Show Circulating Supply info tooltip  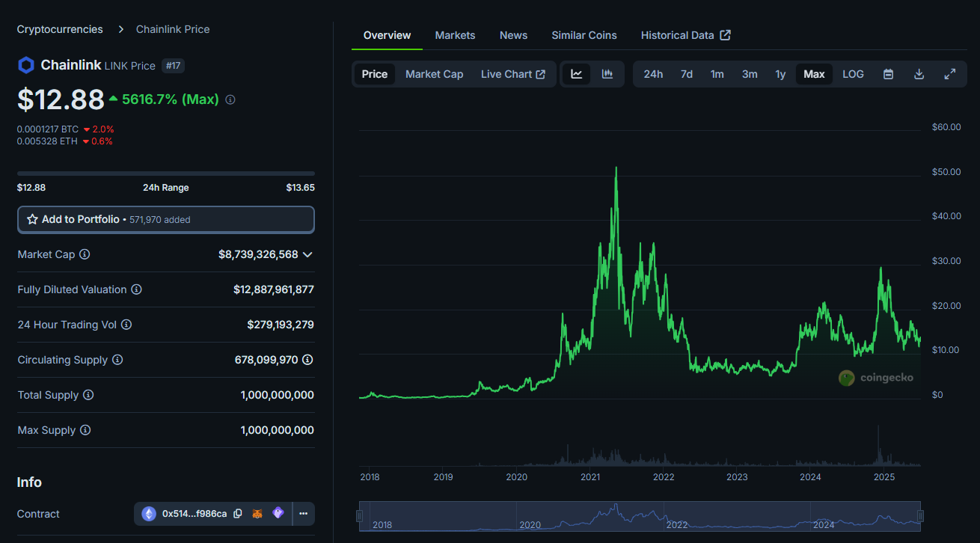117,360
